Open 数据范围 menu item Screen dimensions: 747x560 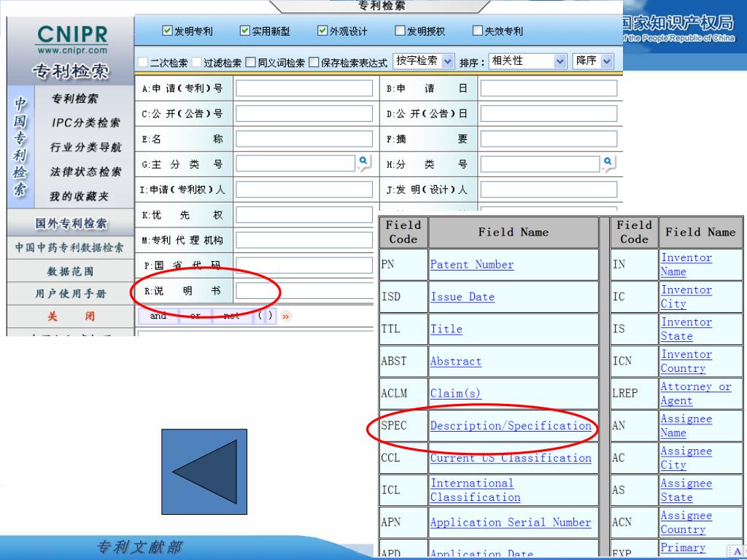point(71,271)
